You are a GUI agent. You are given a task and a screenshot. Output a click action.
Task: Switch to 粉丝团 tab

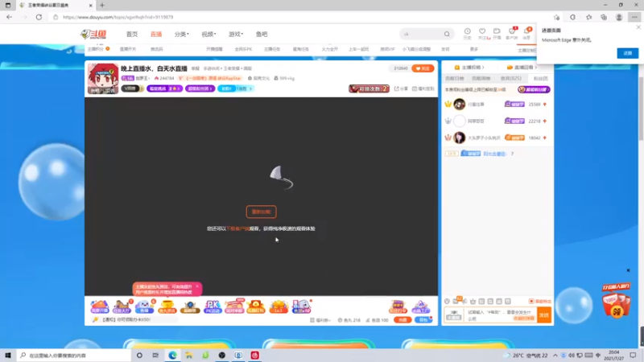(x=540, y=78)
